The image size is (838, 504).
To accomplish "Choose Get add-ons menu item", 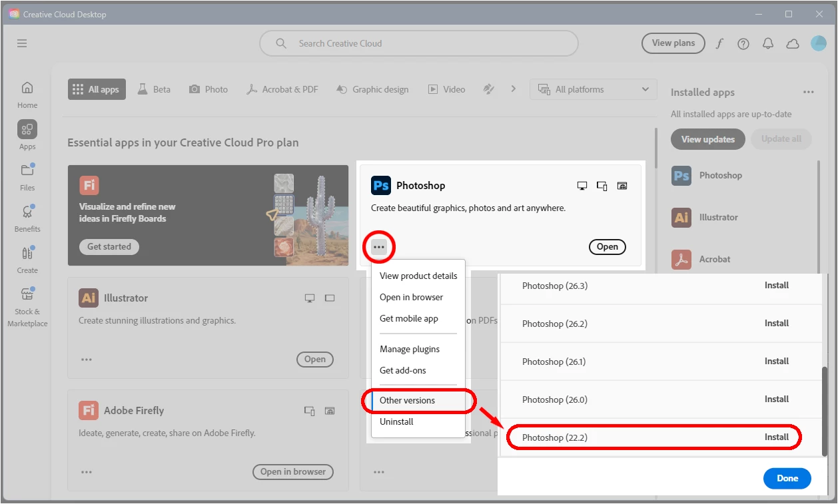I will click(x=418, y=370).
